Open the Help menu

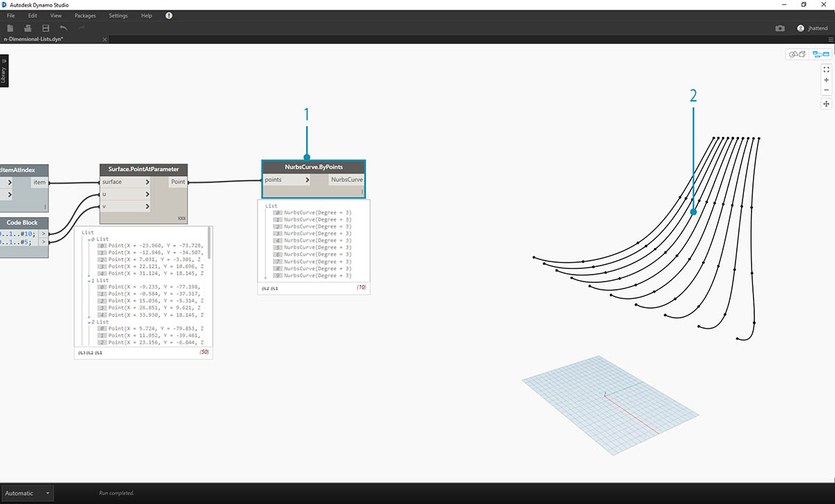(146, 15)
